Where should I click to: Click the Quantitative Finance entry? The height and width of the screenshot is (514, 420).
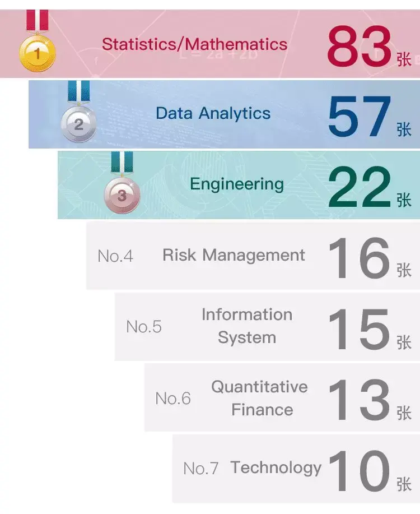[259, 398]
